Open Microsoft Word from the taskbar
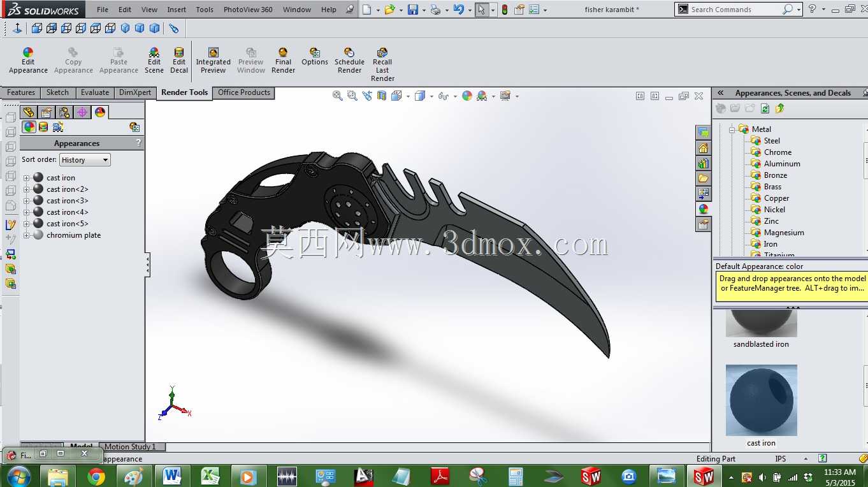Screen dimensions: 868x487 [171, 476]
